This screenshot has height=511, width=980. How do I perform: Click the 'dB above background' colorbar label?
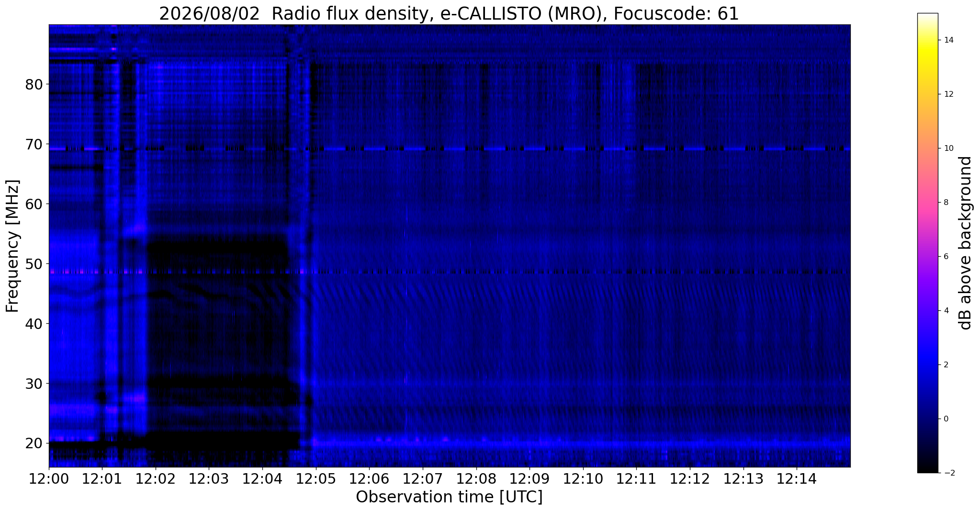pos(966,243)
